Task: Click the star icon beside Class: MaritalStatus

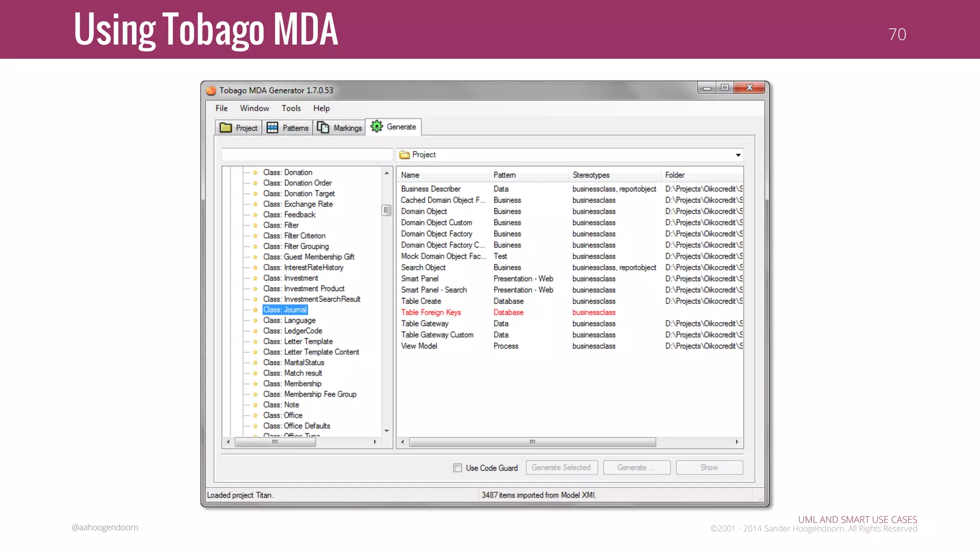Action: pos(256,363)
